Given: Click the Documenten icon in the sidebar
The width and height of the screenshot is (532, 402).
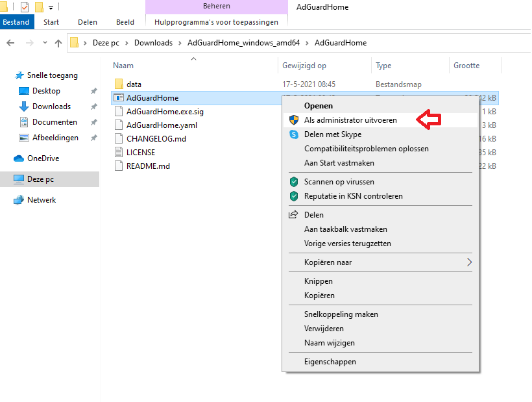Looking at the screenshot, I should pyautogui.click(x=24, y=122).
